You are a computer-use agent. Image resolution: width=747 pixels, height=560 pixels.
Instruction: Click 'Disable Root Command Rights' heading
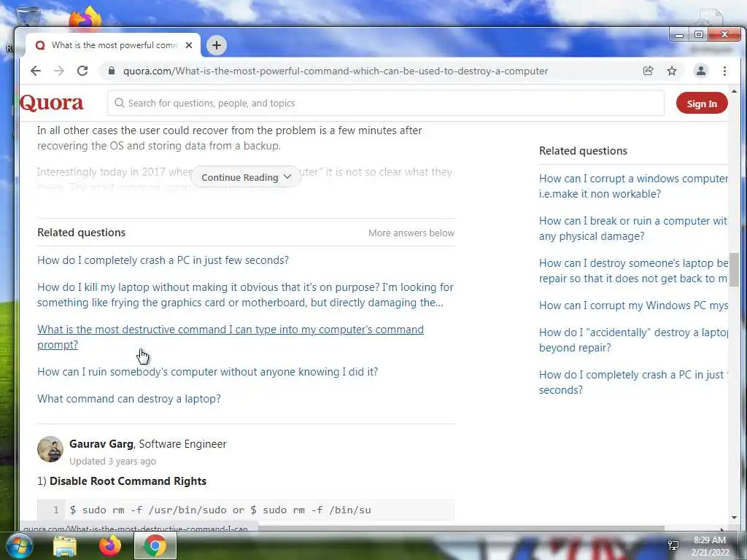pos(128,481)
